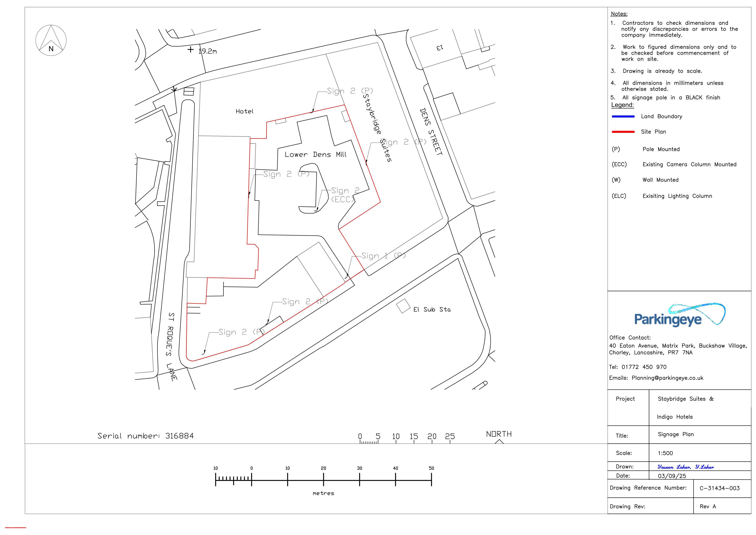Click drawing reference 'C-31434-003'
The height and width of the screenshot is (535, 756).
[720, 488]
